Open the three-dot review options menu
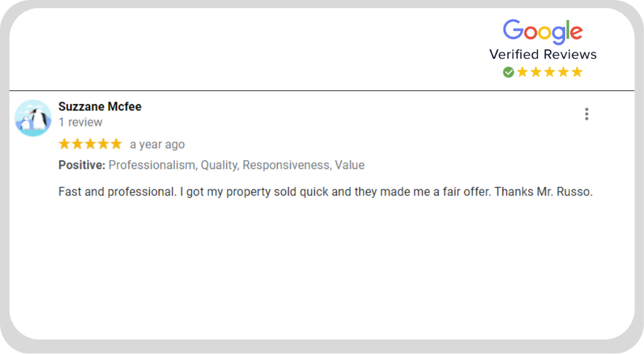644x354 pixels. click(x=587, y=114)
